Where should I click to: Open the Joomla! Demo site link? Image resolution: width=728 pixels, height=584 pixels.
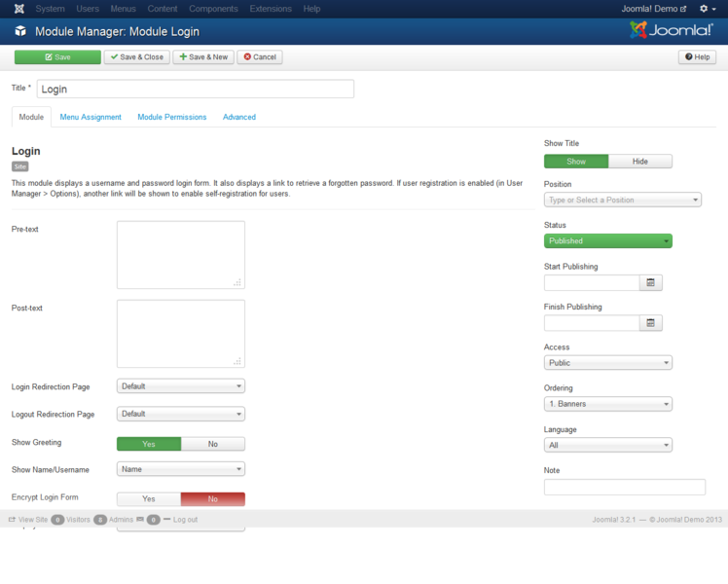pos(654,9)
